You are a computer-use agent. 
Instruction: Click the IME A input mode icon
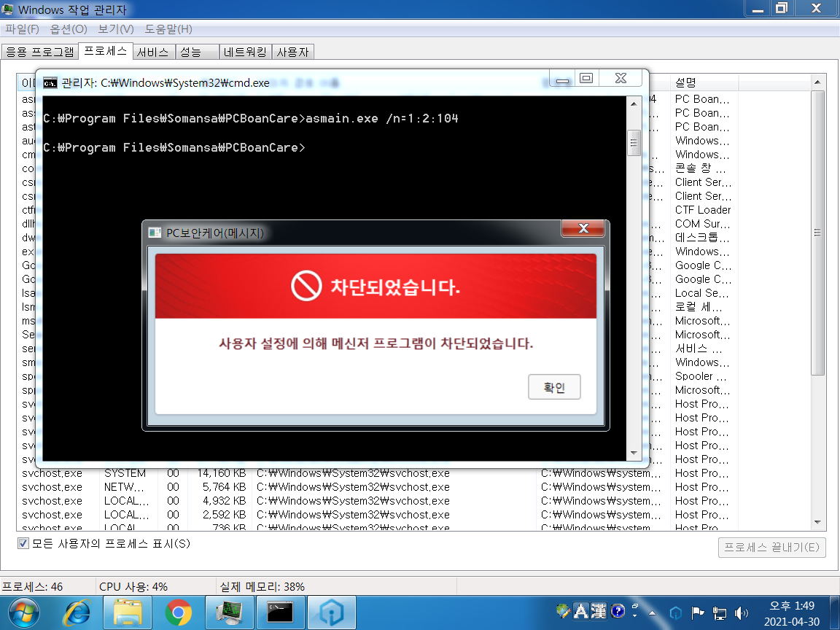pos(581,611)
